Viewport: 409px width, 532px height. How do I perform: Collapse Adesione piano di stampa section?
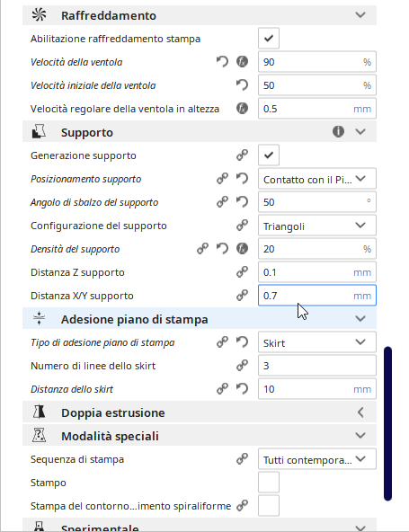(x=200, y=319)
